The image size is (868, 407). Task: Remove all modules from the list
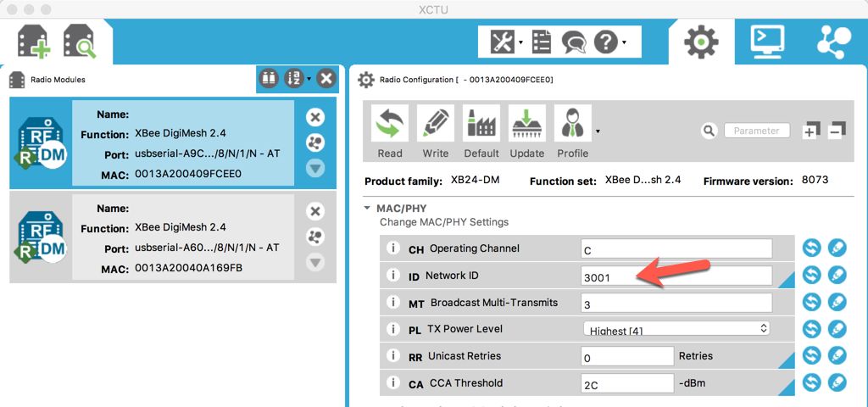(x=326, y=79)
